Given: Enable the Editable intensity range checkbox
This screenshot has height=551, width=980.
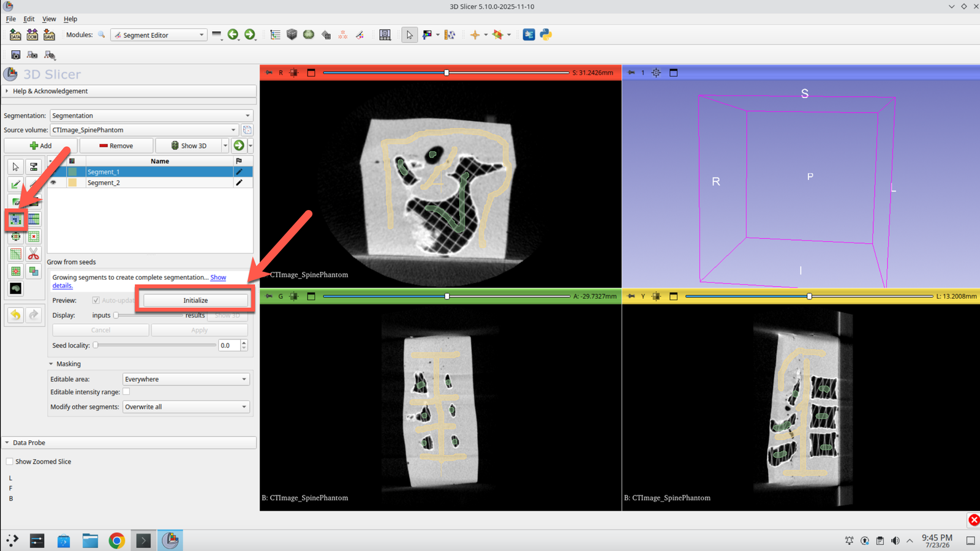Looking at the screenshot, I should (x=126, y=391).
